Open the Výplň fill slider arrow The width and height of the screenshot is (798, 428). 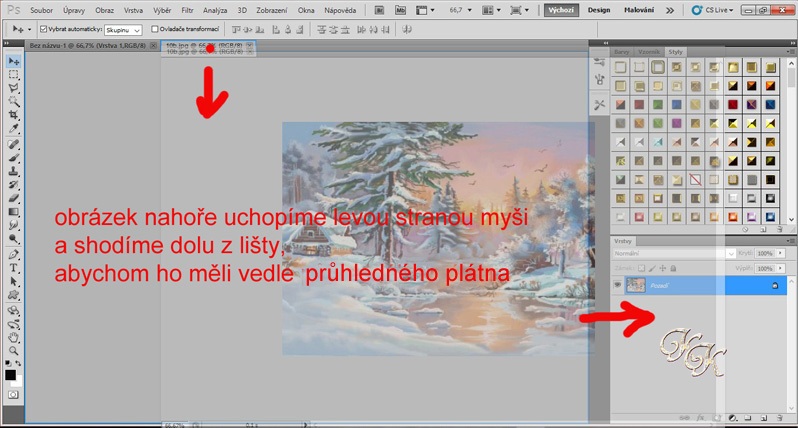[x=780, y=268]
